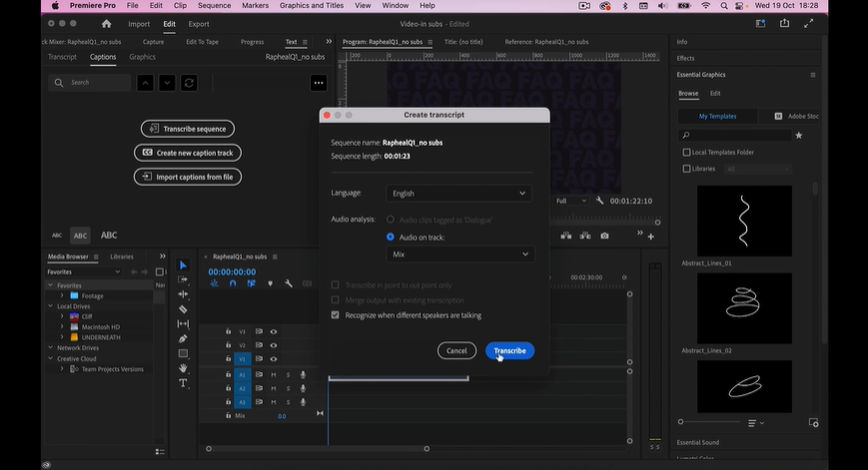Select the Ripple Edit tool
The width and height of the screenshot is (868, 470).
tap(183, 294)
